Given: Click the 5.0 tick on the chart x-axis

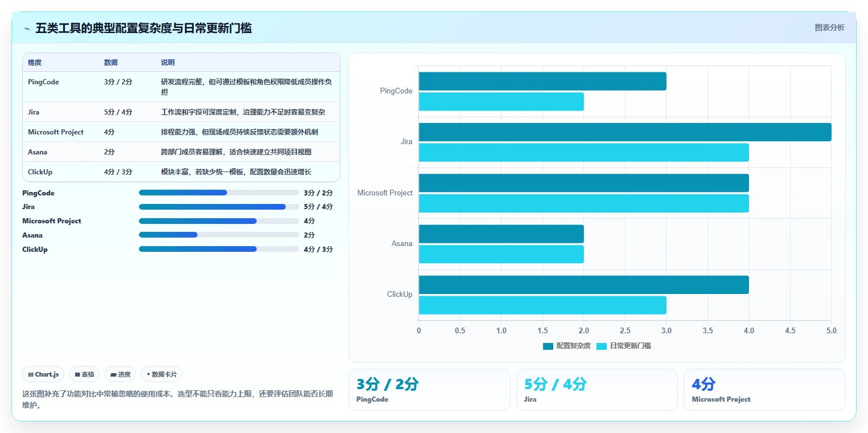Looking at the screenshot, I should [831, 330].
